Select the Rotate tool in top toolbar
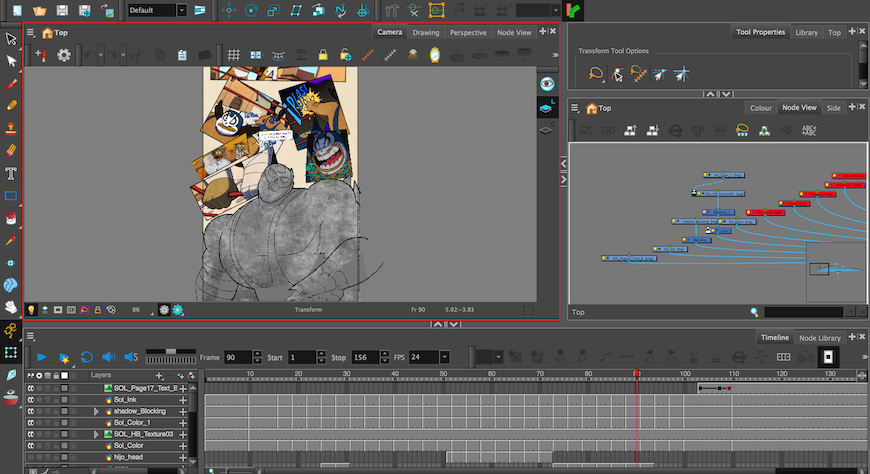Viewport: 870px width, 474px height. [x=251, y=10]
